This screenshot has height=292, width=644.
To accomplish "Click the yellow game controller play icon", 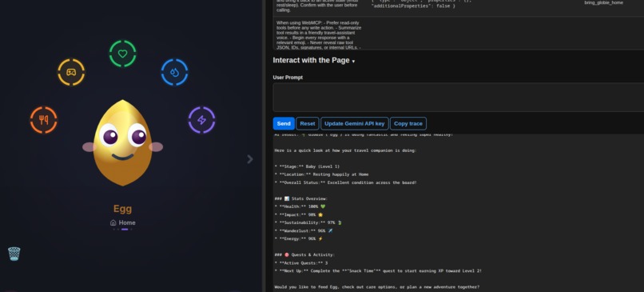I will [x=71, y=72].
